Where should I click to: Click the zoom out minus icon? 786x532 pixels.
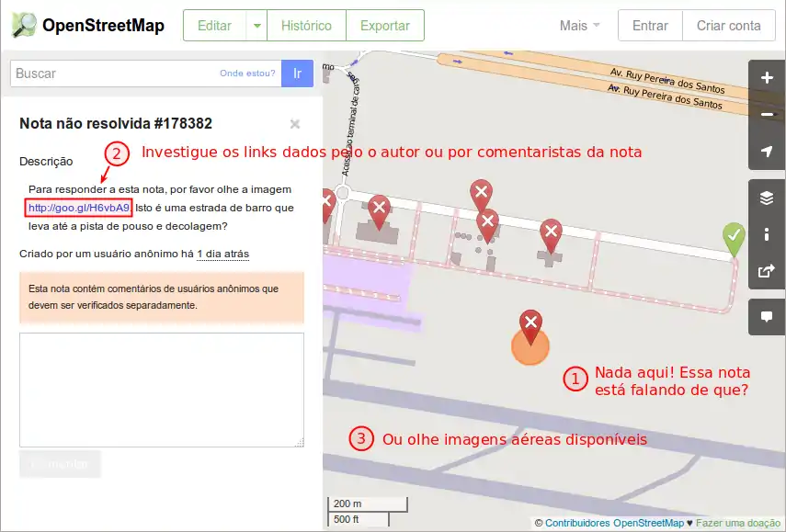(767, 115)
